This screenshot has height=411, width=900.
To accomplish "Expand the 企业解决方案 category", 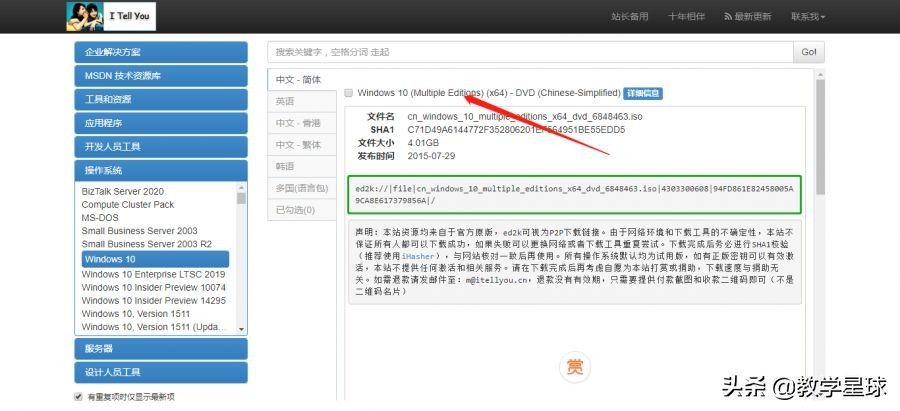I will coord(161,52).
